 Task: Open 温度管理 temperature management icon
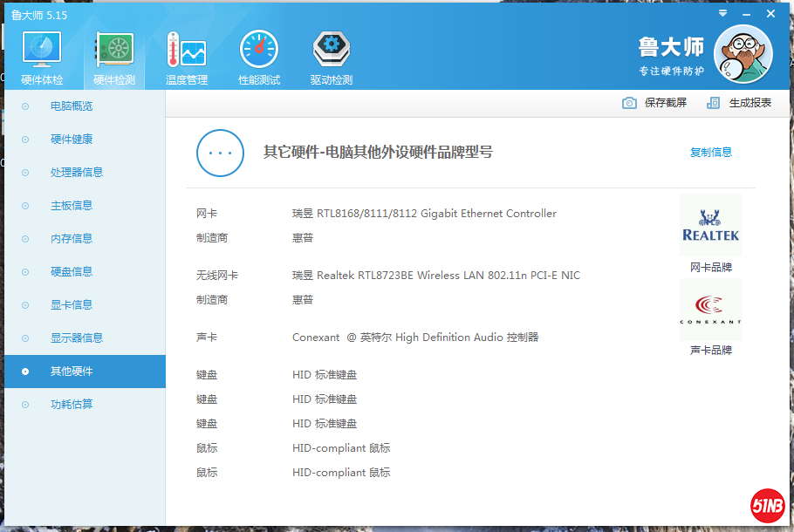(x=187, y=52)
